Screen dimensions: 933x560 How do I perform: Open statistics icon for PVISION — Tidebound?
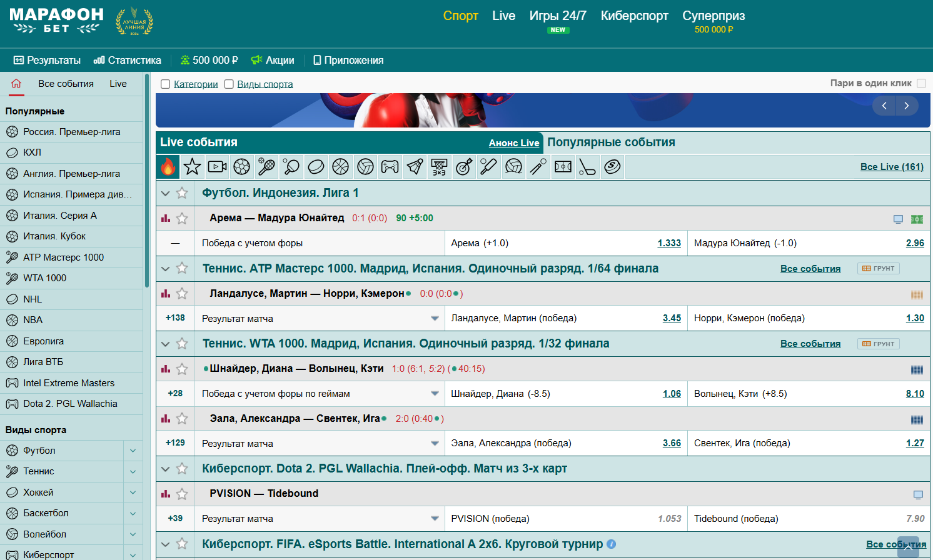[x=166, y=494]
